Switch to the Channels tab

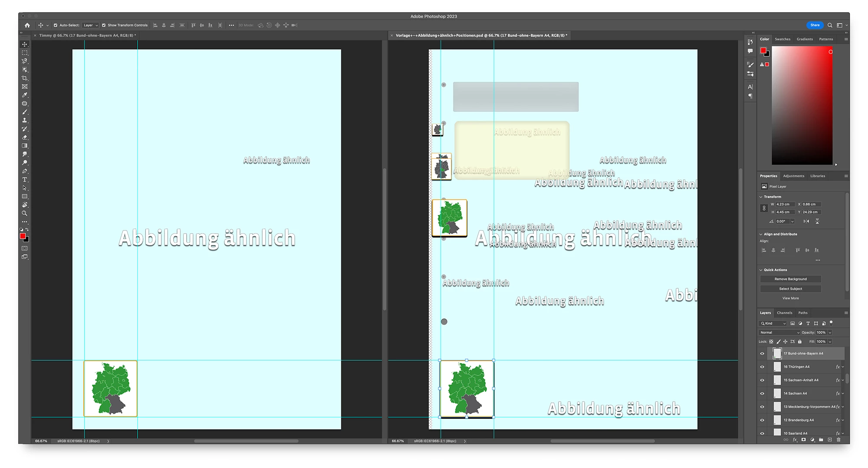coord(784,313)
